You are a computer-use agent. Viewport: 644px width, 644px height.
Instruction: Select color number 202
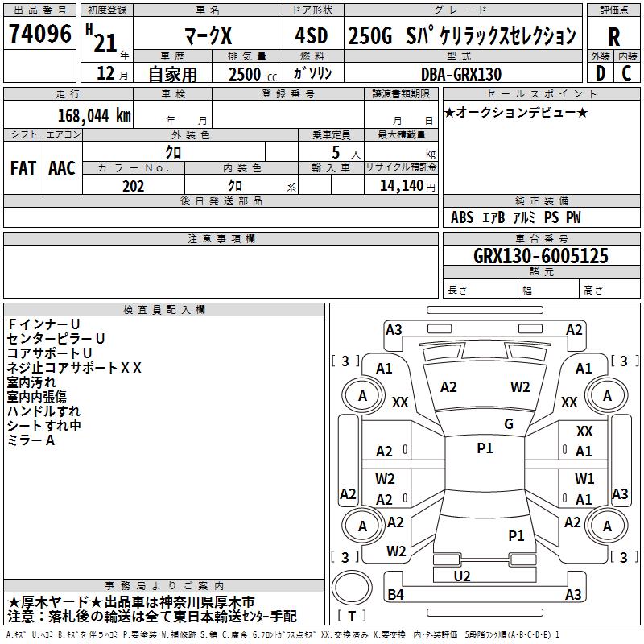tap(133, 186)
